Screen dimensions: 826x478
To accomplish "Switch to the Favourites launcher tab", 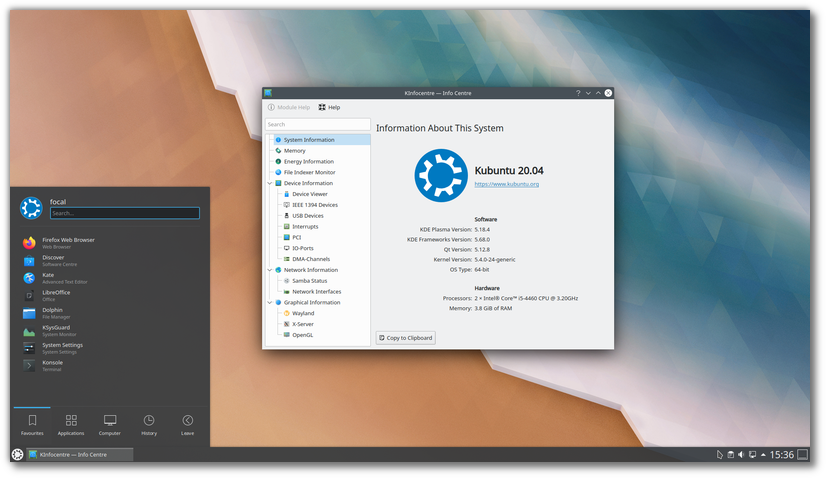I will point(32,425).
